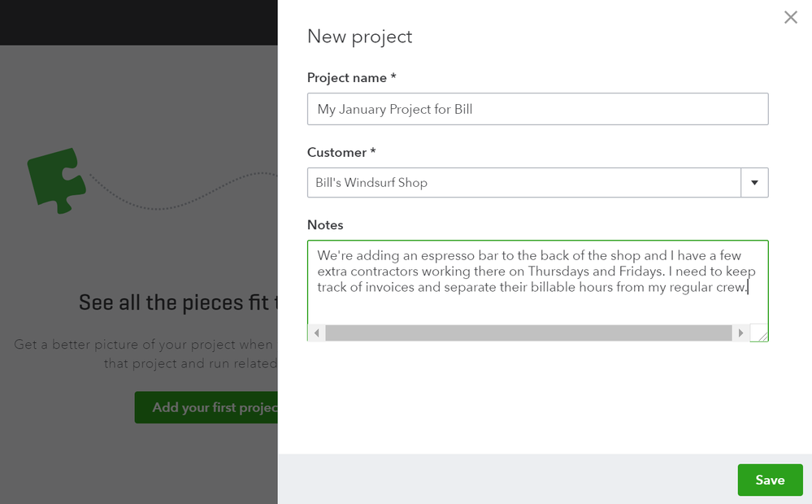Click the Customer field label
The width and height of the screenshot is (812, 504).
pos(337,152)
